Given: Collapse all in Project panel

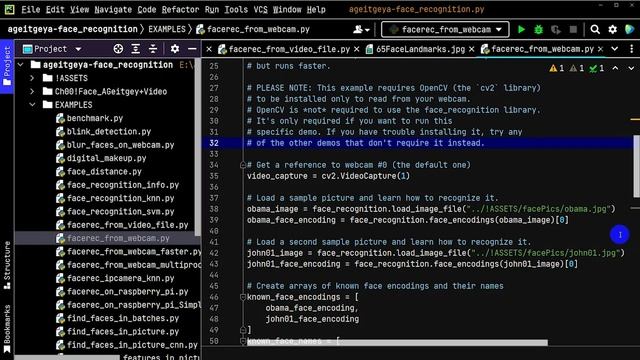Looking at the screenshot, I should pos(153,49).
